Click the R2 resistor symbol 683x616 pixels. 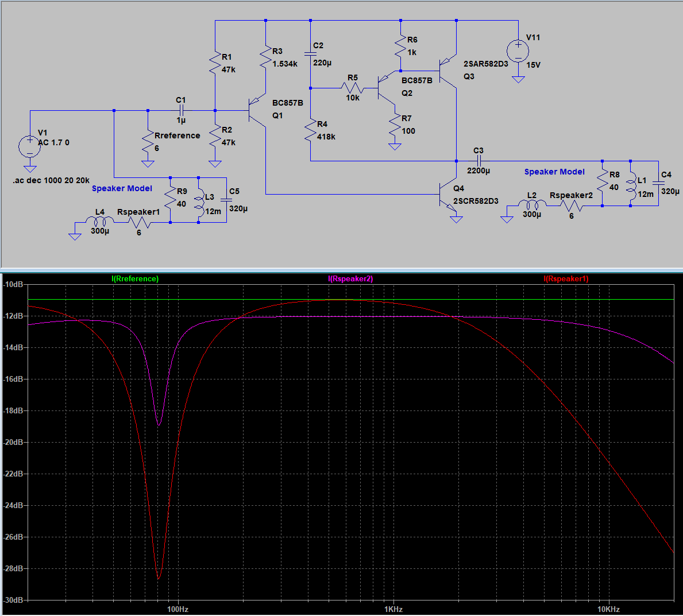(x=215, y=136)
